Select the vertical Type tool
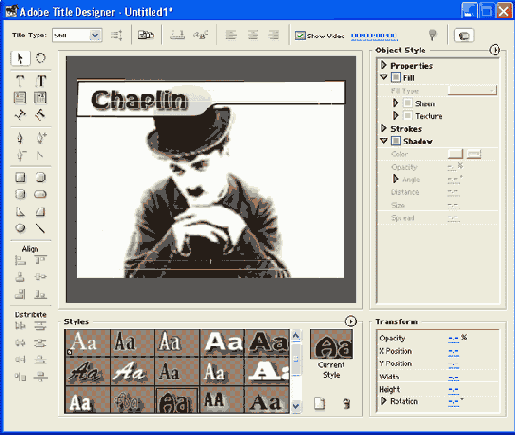Screen dimensions: 515x435 click(41, 81)
